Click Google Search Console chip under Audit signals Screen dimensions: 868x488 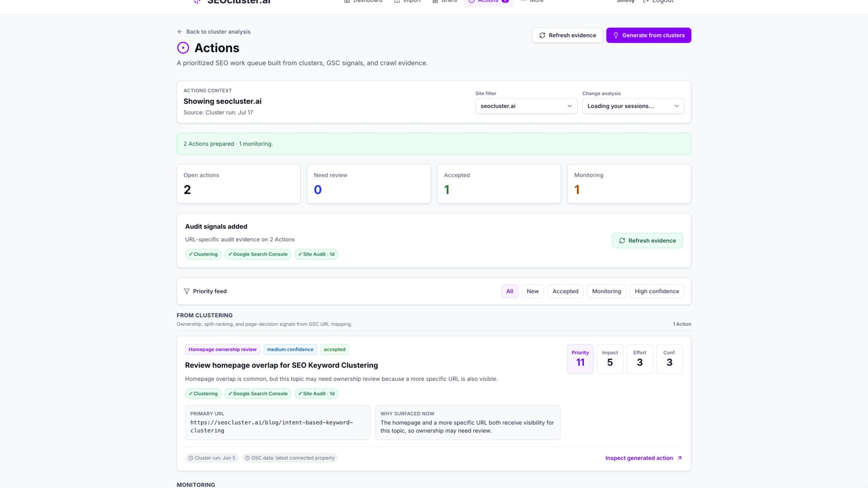click(x=258, y=254)
